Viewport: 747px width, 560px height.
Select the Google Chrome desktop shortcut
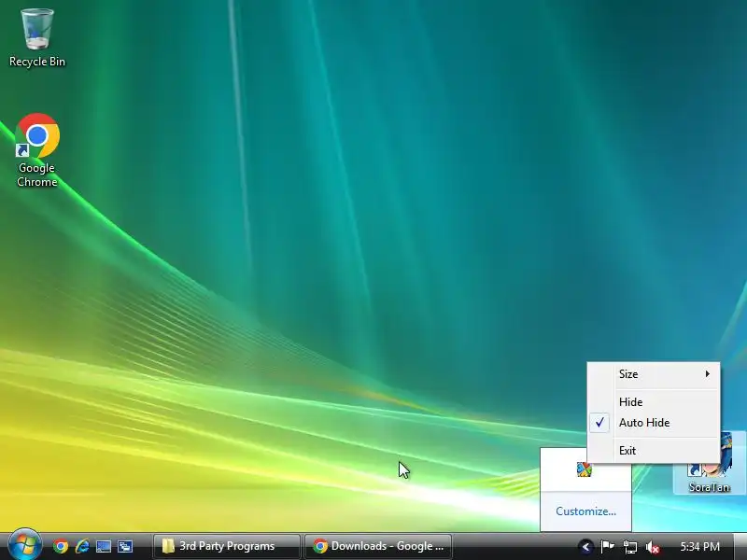click(x=37, y=150)
